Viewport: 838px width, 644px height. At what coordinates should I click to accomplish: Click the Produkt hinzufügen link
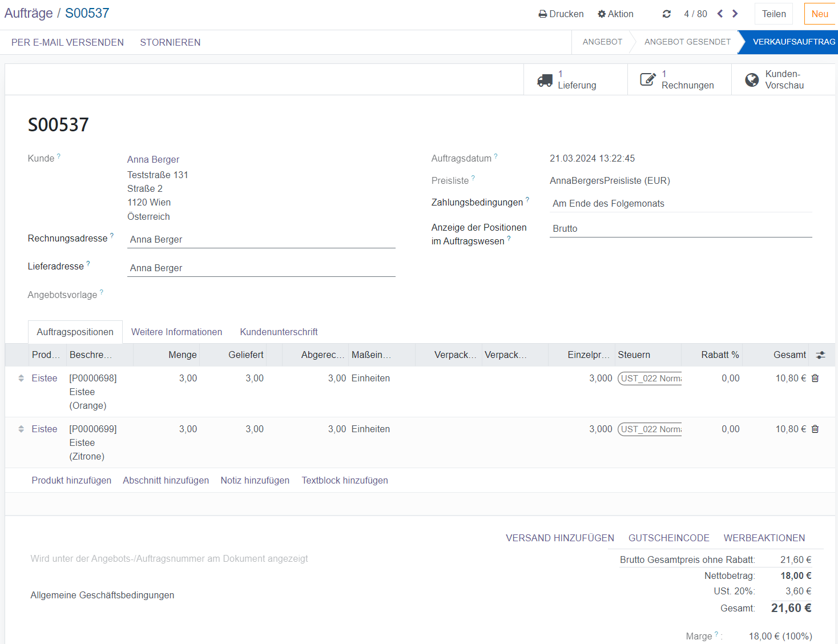coord(71,481)
